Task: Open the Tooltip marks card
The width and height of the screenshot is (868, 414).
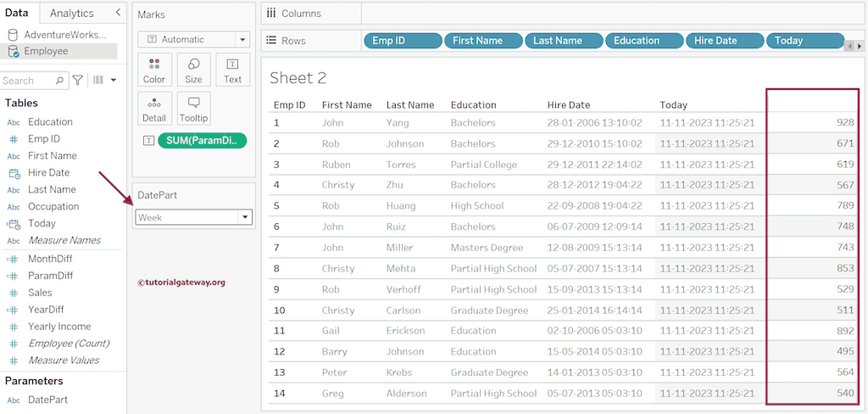Action: pyautogui.click(x=194, y=109)
